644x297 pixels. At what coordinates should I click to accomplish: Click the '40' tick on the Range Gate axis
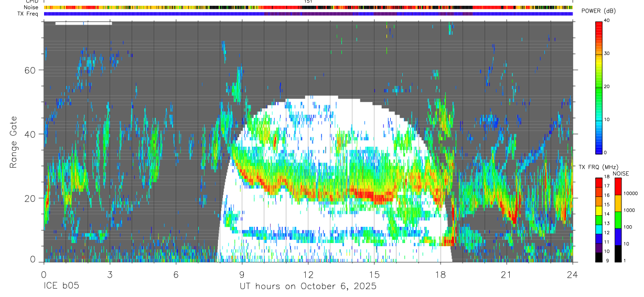29,134
